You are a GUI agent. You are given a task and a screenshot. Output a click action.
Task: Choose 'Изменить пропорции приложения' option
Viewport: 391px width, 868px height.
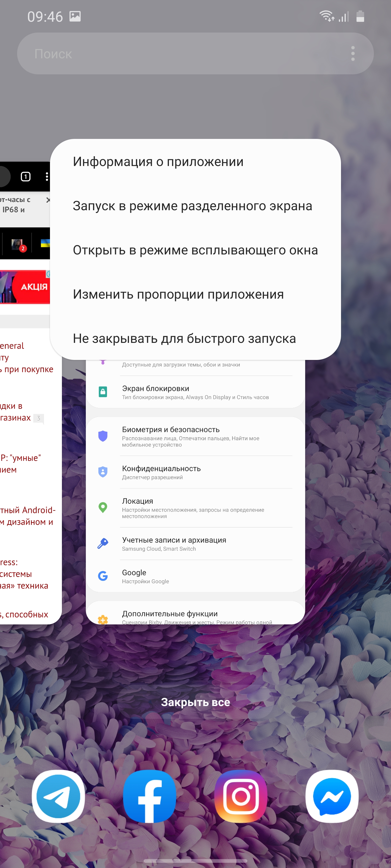coord(178,295)
